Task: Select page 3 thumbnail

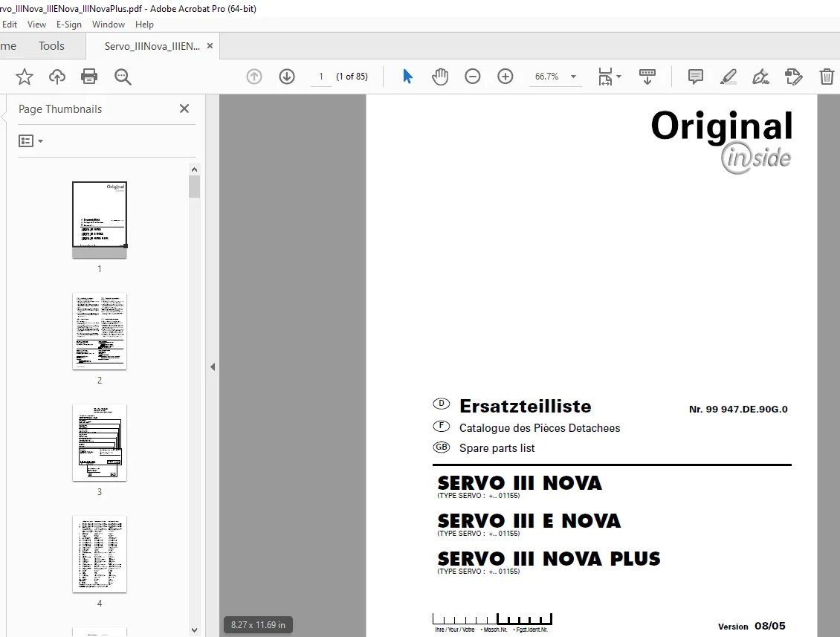Action: [100, 442]
